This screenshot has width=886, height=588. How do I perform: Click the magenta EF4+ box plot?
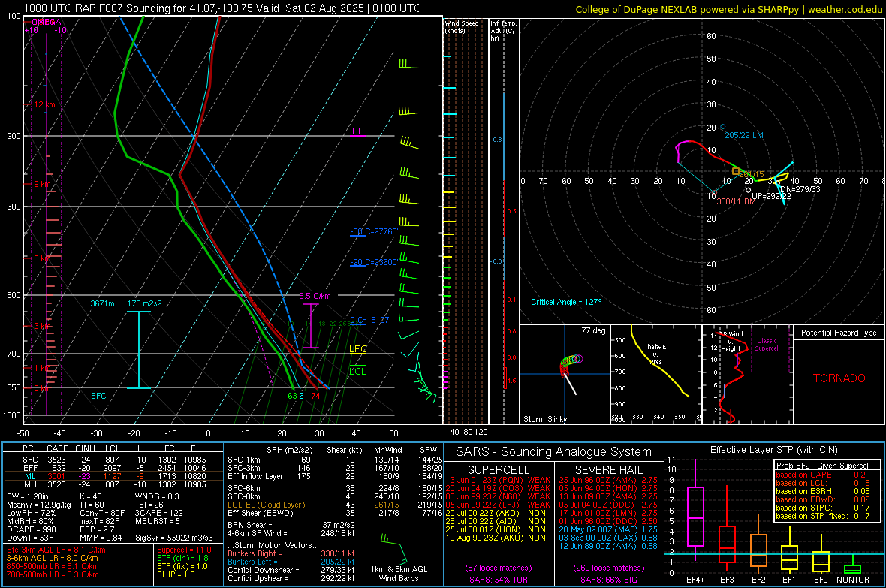(695, 511)
